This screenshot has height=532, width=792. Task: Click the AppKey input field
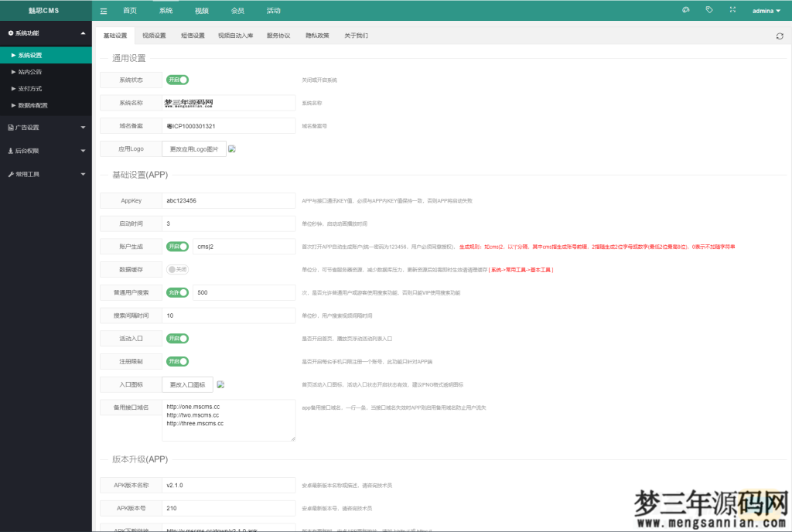point(229,199)
